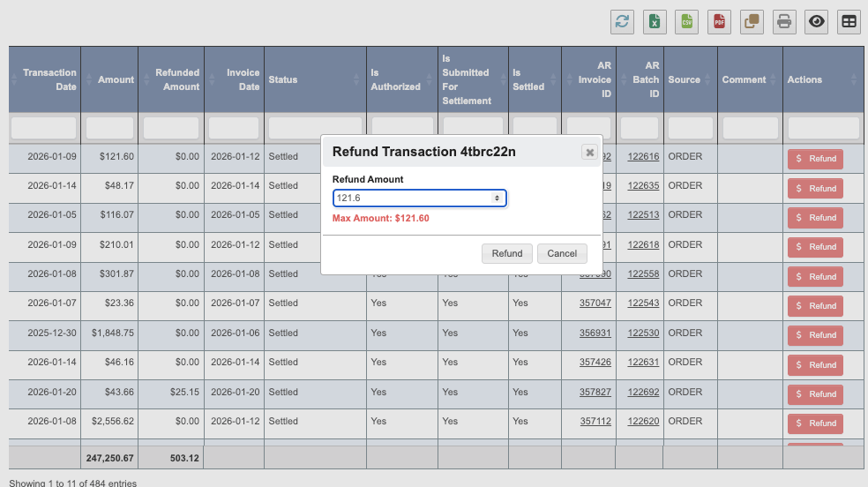Refund the $1,848.75 transaction row

tap(815, 335)
